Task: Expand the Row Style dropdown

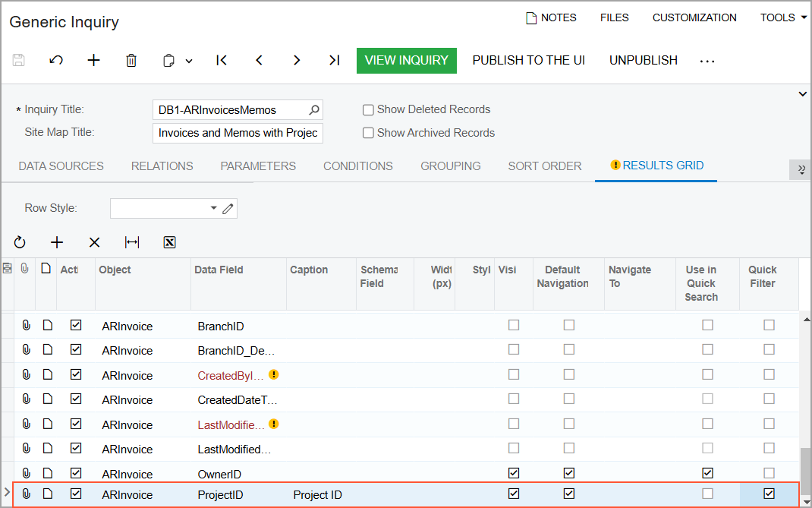Action: click(x=213, y=208)
